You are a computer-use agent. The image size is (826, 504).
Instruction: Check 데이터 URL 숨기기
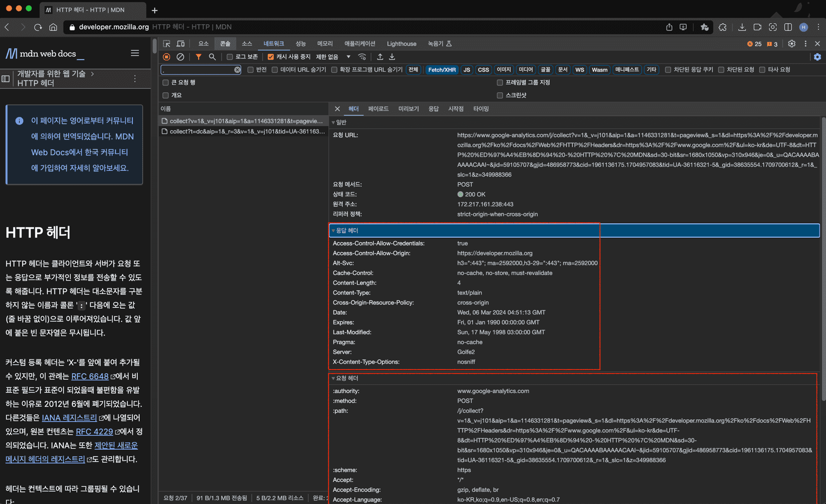pos(275,70)
